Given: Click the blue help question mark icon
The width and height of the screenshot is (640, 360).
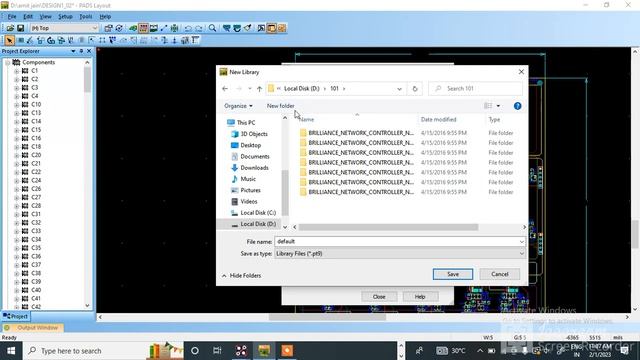Looking at the screenshot, I should [x=517, y=106].
